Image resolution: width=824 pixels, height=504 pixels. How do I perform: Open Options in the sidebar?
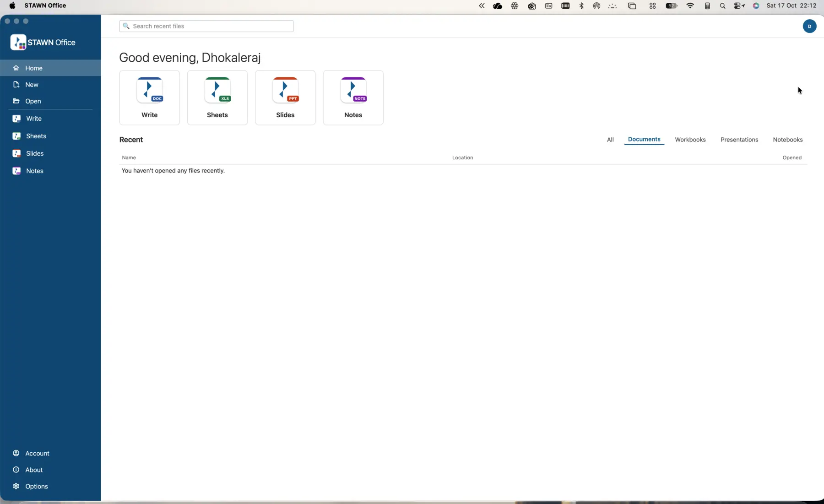(x=50, y=486)
